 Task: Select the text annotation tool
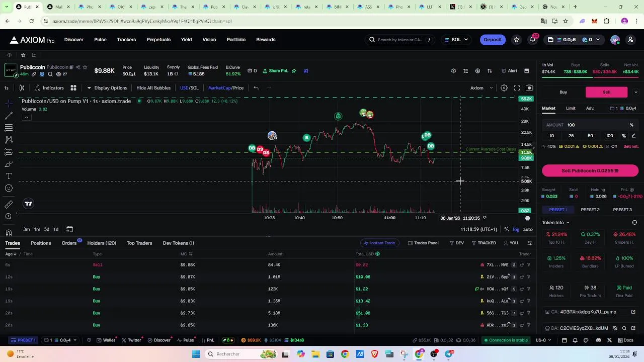9,176
